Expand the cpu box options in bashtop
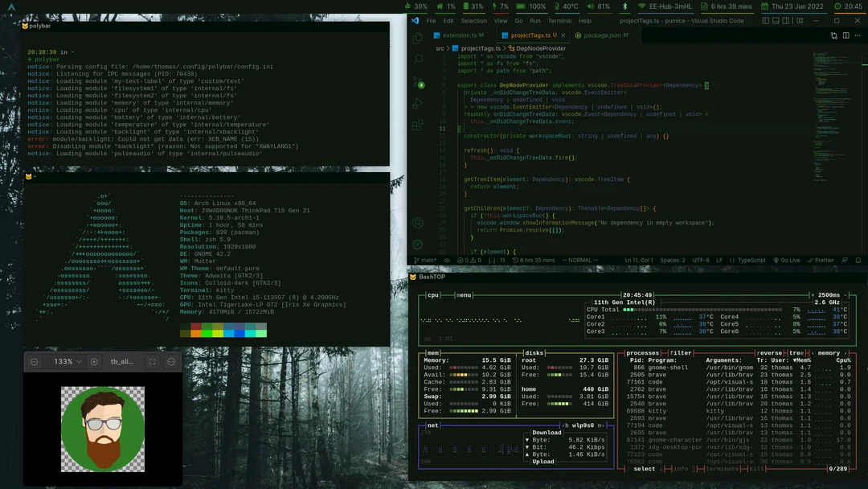Viewport: 868px width, 489px height. point(433,294)
